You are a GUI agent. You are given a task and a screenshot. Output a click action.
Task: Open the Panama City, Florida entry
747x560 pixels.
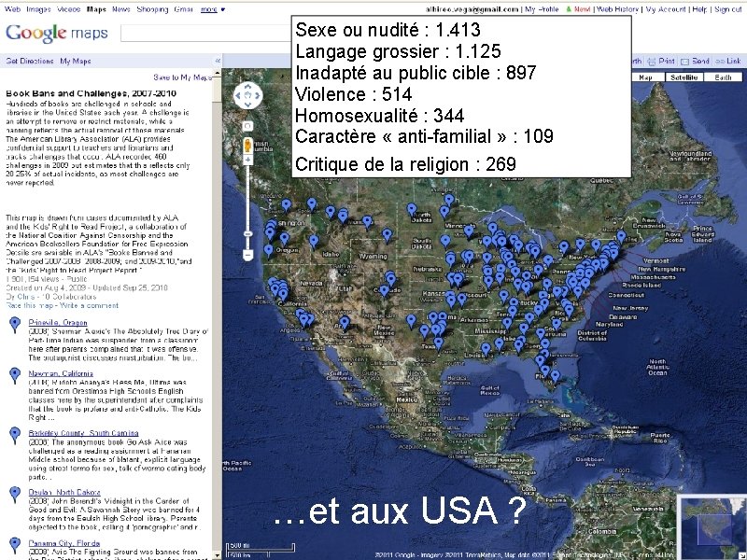pos(63,543)
